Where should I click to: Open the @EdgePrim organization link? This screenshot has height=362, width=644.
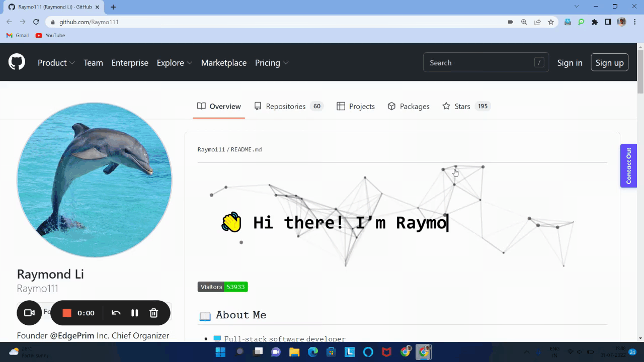(72, 335)
